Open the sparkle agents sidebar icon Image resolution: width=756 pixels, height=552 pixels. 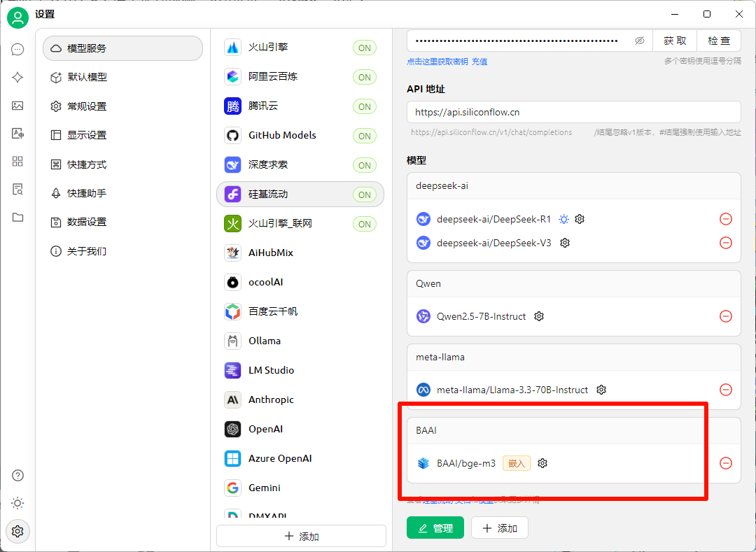pos(17,78)
